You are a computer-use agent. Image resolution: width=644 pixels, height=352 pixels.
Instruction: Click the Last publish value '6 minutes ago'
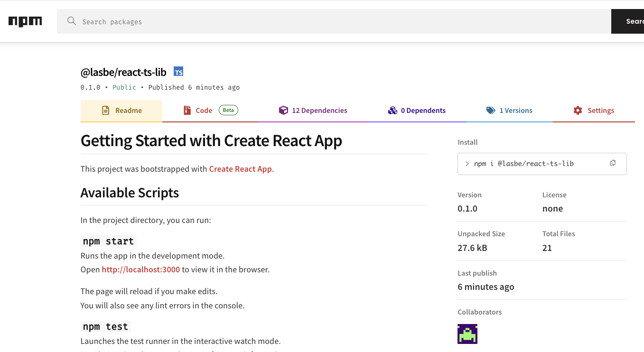point(486,287)
